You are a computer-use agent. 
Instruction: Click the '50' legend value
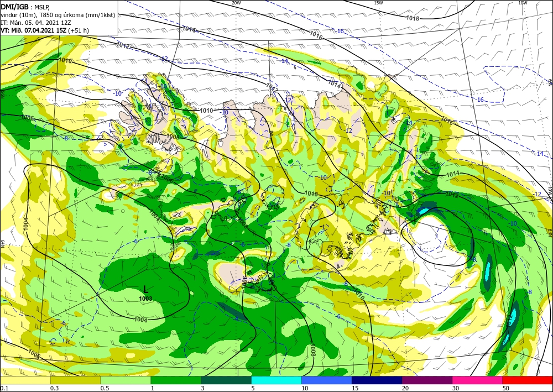(506, 388)
